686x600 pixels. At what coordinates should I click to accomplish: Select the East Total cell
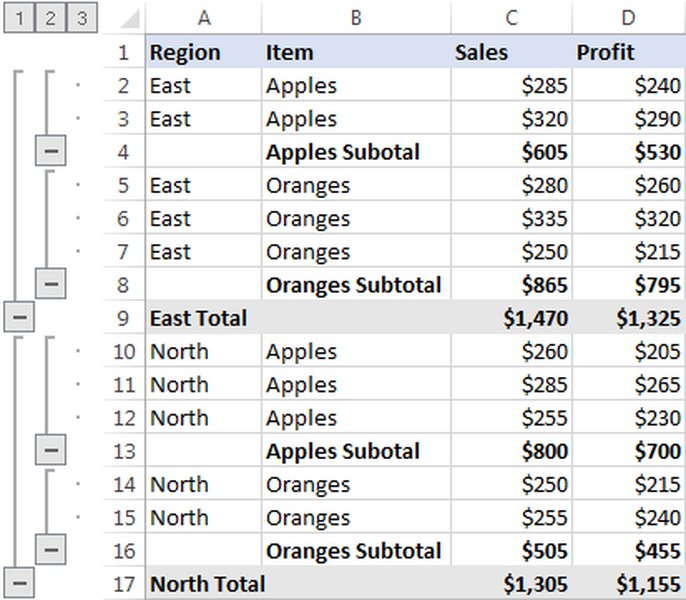[x=203, y=318]
